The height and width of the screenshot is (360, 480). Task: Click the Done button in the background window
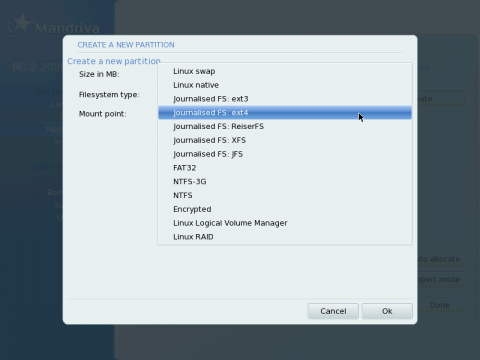pos(441,305)
